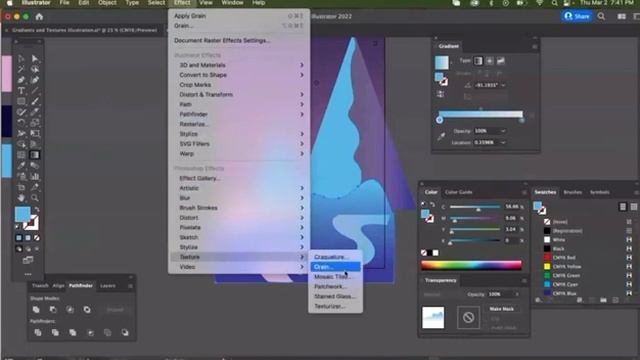Switch Swatches panel to thumbnail view

[x=634, y=207]
